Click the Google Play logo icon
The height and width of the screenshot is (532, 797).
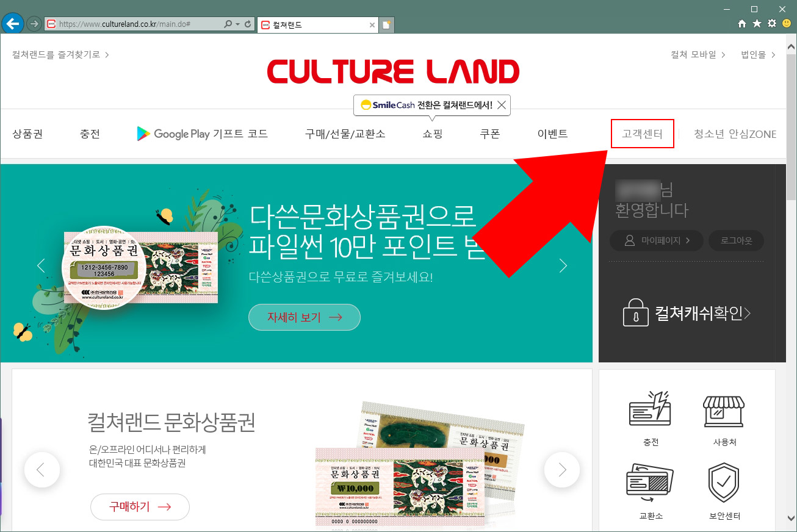143,134
